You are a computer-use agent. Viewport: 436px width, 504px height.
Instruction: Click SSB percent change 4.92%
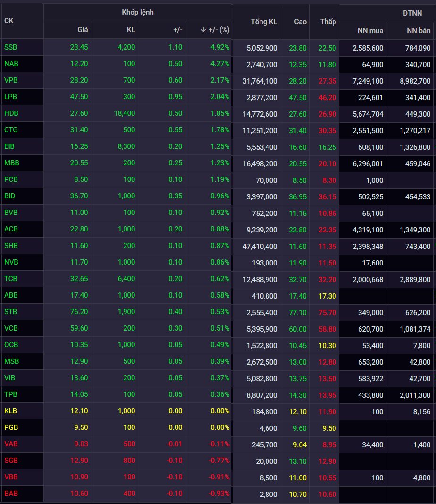[220, 47]
